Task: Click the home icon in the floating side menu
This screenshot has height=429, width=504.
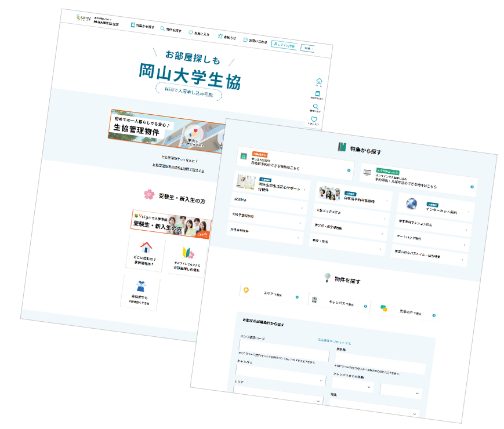Action: pos(319,82)
